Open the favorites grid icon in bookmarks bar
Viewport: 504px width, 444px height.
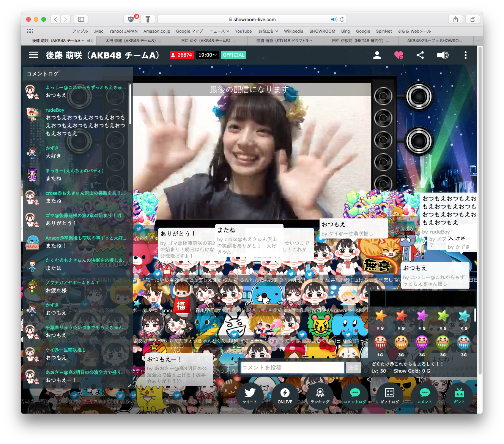[30, 31]
